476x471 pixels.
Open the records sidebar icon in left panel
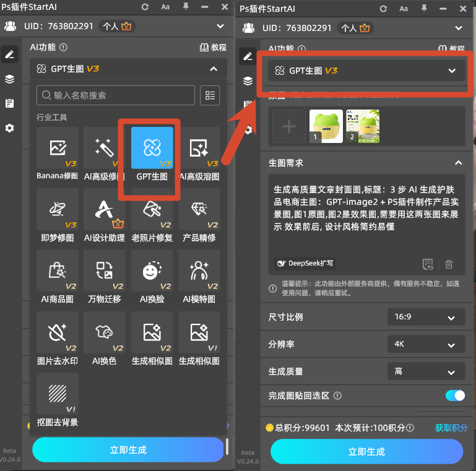click(x=10, y=103)
